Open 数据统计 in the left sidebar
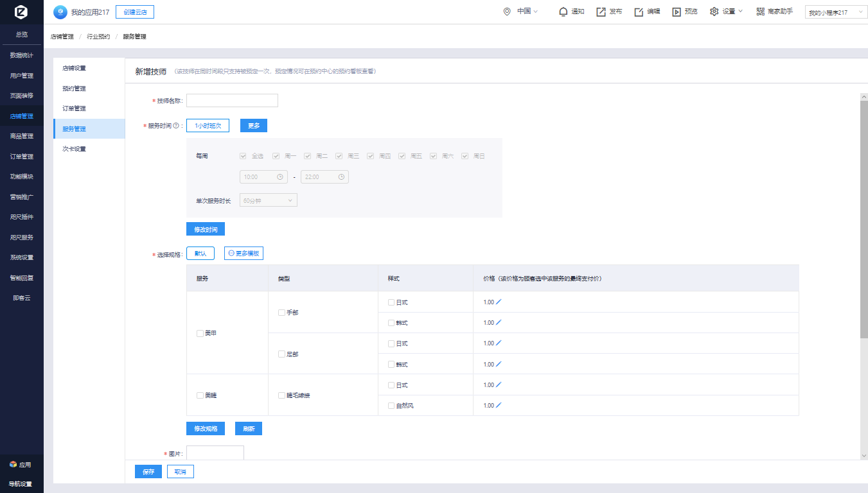 22,55
